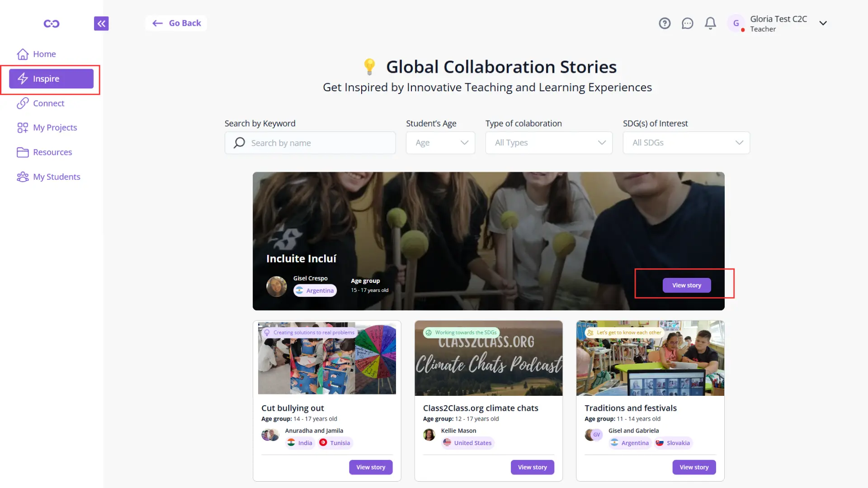Click the G user avatar
This screenshot has height=488, width=868.
(736, 23)
